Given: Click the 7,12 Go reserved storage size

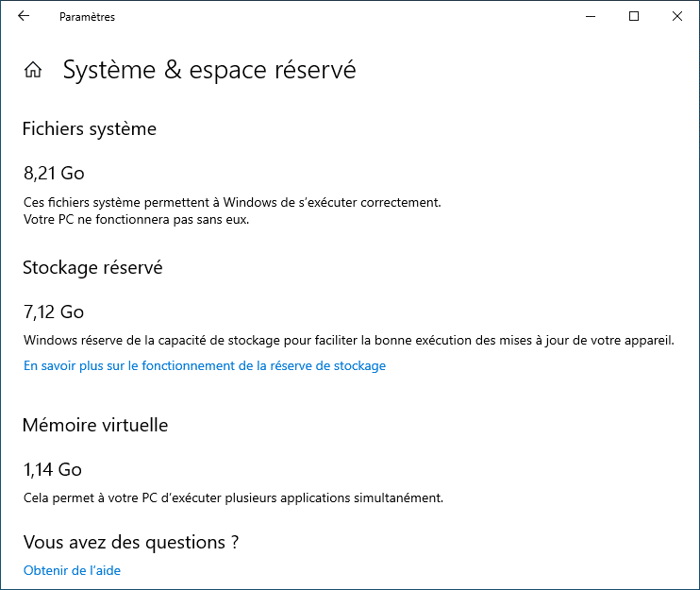Looking at the screenshot, I should (x=54, y=312).
